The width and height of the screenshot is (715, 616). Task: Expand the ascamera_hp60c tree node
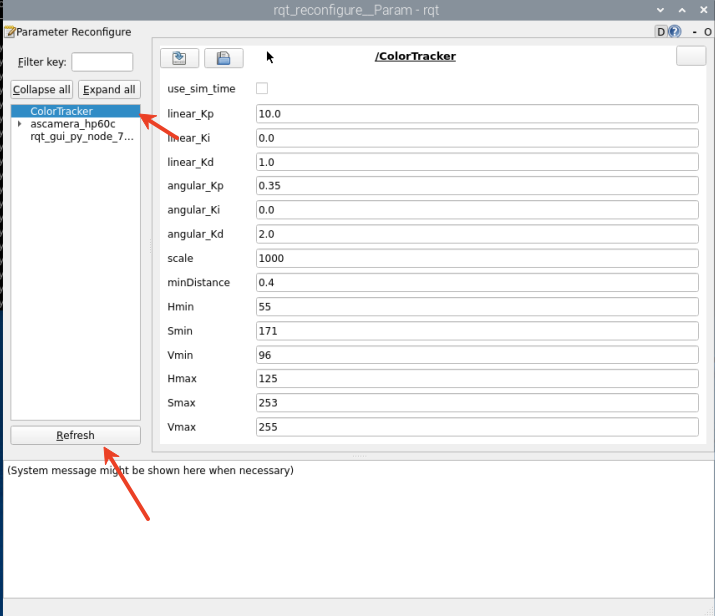[20, 124]
